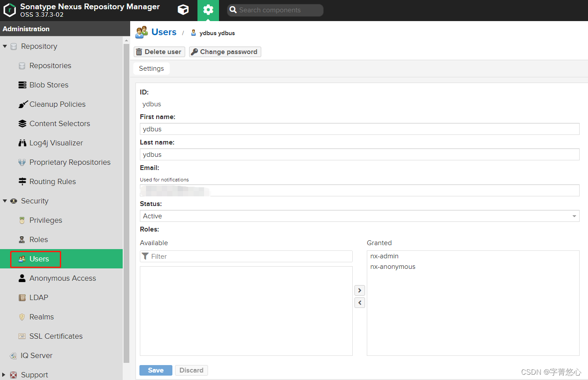Click the Email input field
This screenshot has width=588, height=380.
pyautogui.click(x=359, y=190)
